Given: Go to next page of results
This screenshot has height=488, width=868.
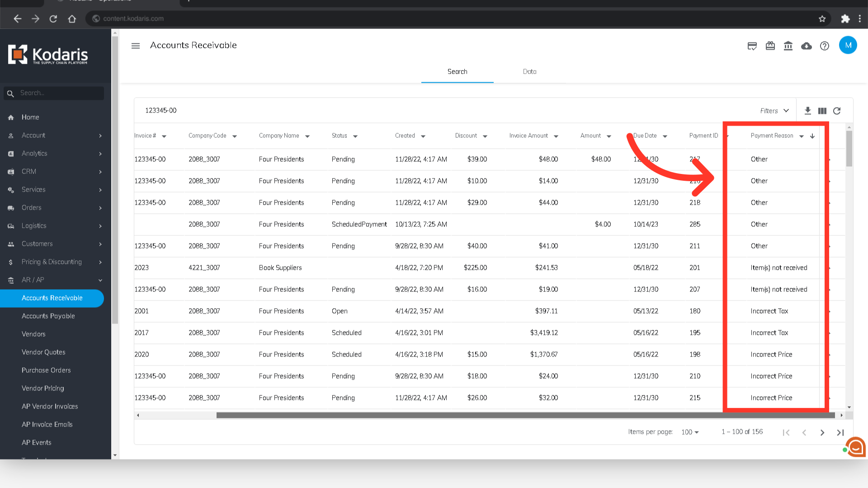Looking at the screenshot, I should click(x=822, y=432).
